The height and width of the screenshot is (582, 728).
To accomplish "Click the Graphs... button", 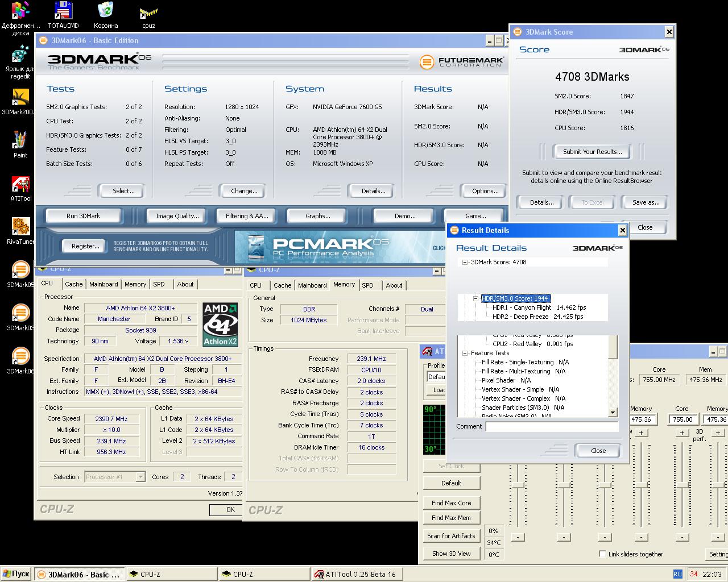I will (x=317, y=216).
